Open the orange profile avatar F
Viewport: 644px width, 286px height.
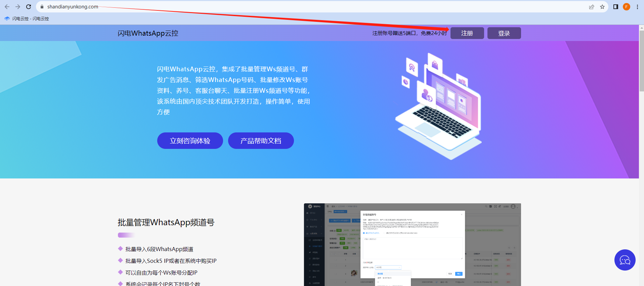pos(627,7)
